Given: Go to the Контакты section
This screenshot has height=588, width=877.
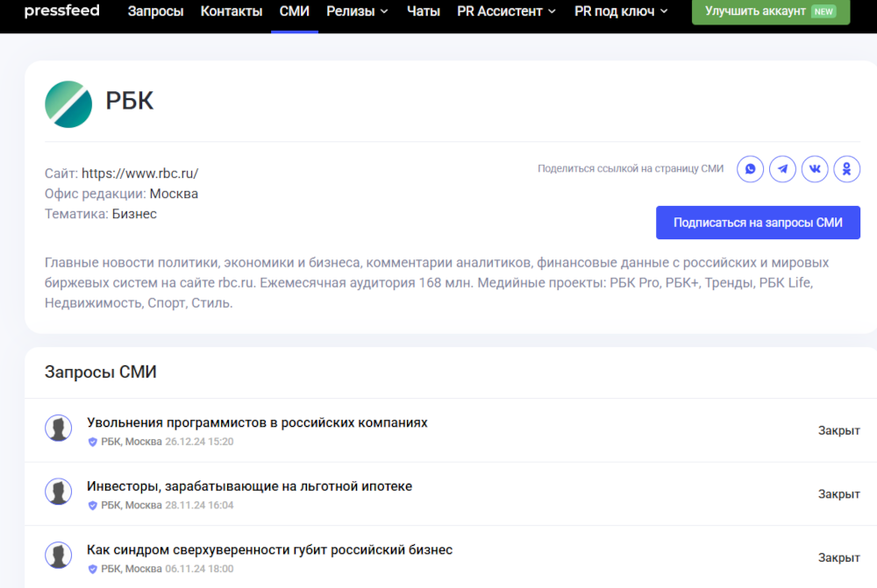Looking at the screenshot, I should 232,11.
